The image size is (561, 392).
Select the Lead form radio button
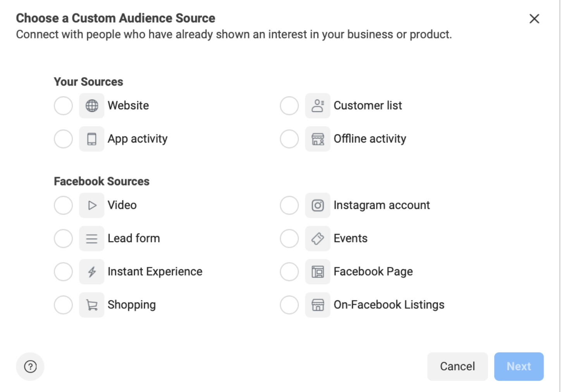[63, 239]
